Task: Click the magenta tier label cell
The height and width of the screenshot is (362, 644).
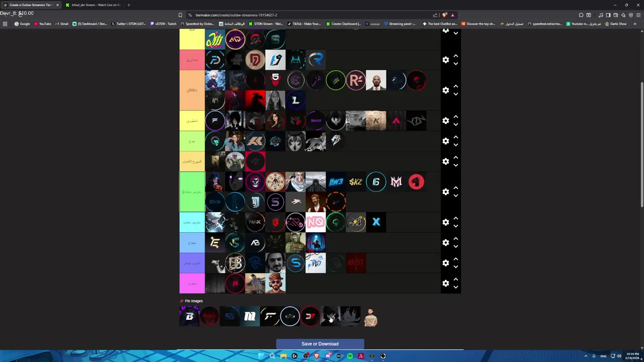Action: coord(192,284)
